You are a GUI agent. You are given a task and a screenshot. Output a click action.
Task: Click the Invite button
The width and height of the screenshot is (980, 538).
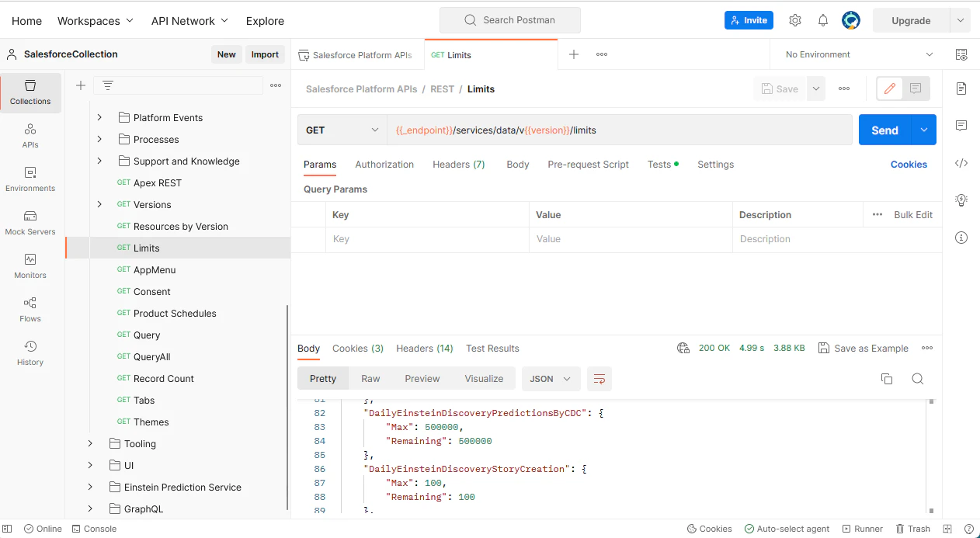pyautogui.click(x=749, y=21)
